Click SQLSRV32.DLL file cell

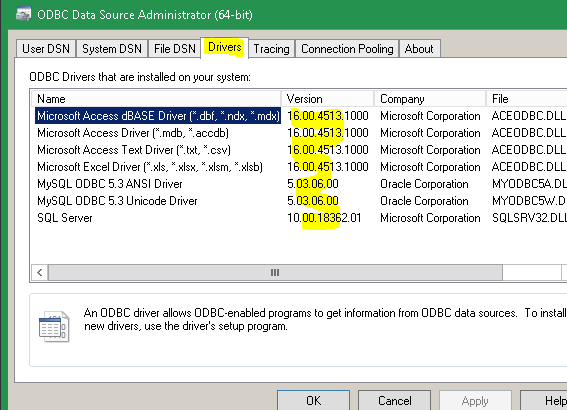(529, 218)
